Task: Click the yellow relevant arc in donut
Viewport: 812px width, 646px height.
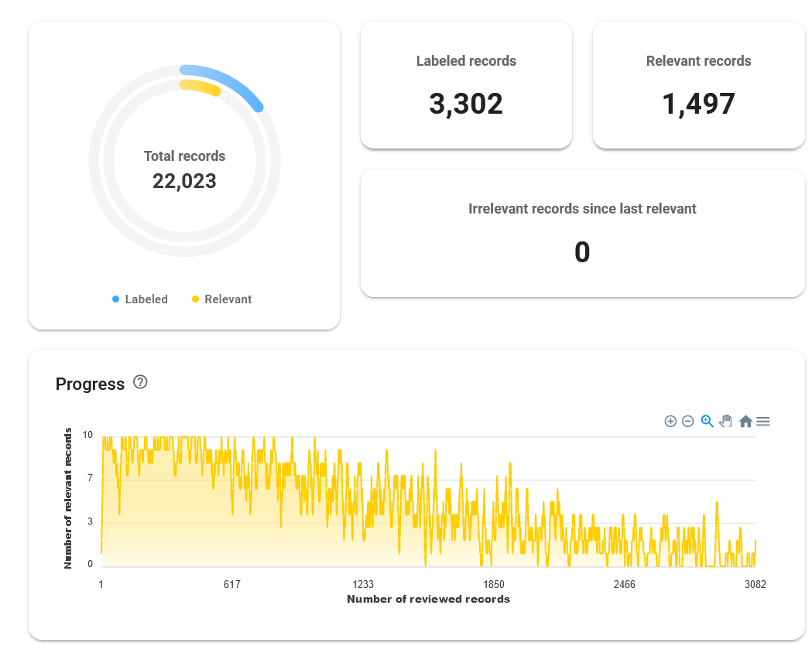Action: coord(201,87)
